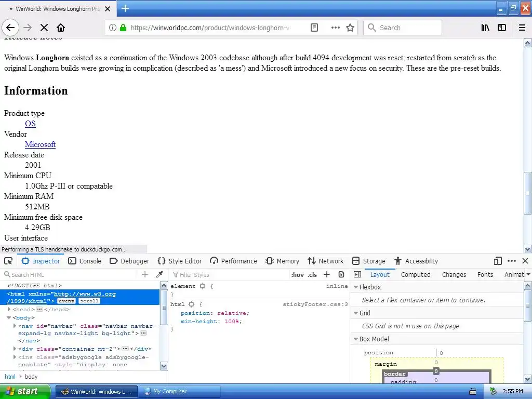Expand the head node
Viewport: 532px width, 399px height.
[9, 310]
